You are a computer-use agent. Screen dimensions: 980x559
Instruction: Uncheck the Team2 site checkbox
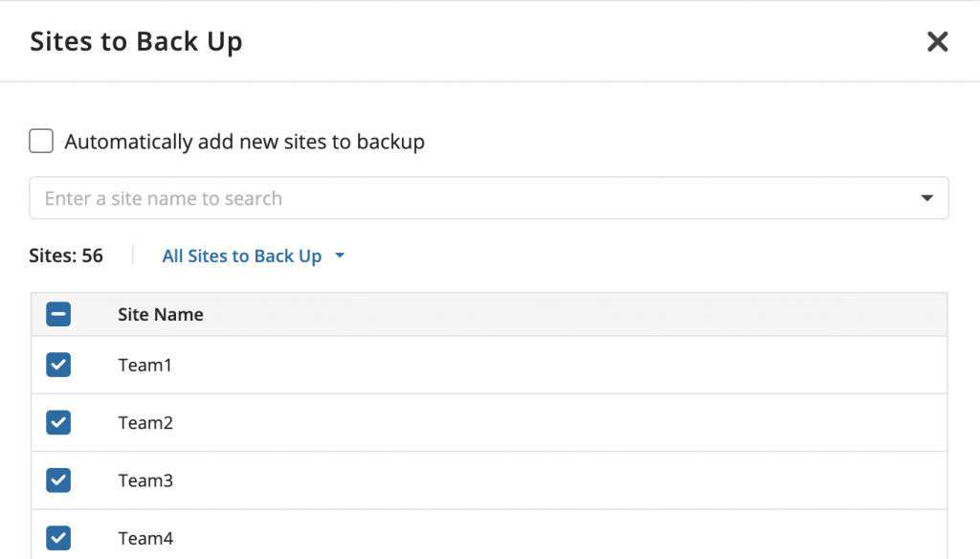click(x=58, y=422)
